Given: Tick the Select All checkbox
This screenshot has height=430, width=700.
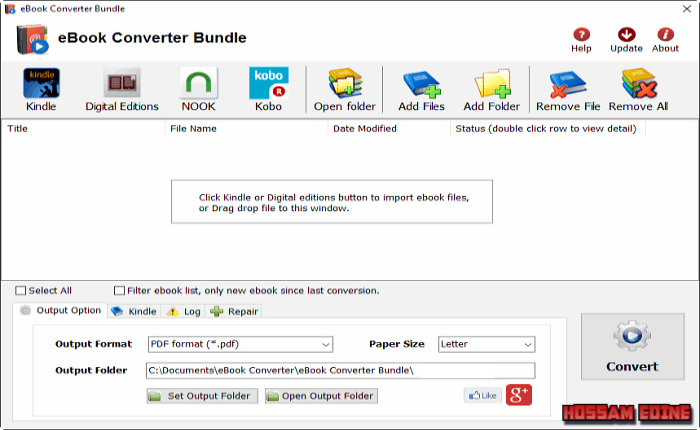Looking at the screenshot, I should click(x=21, y=291).
